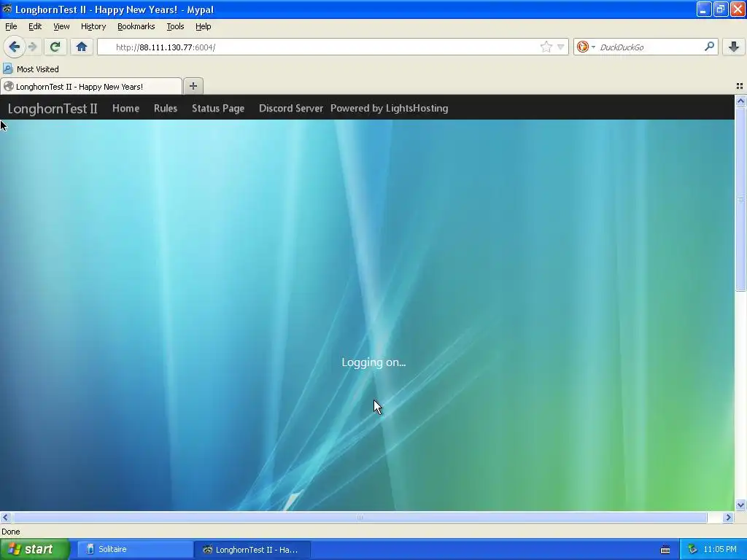This screenshot has height=560, width=747.
Task: Click the vertical scrollbar thumb
Action: [x=740, y=199]
